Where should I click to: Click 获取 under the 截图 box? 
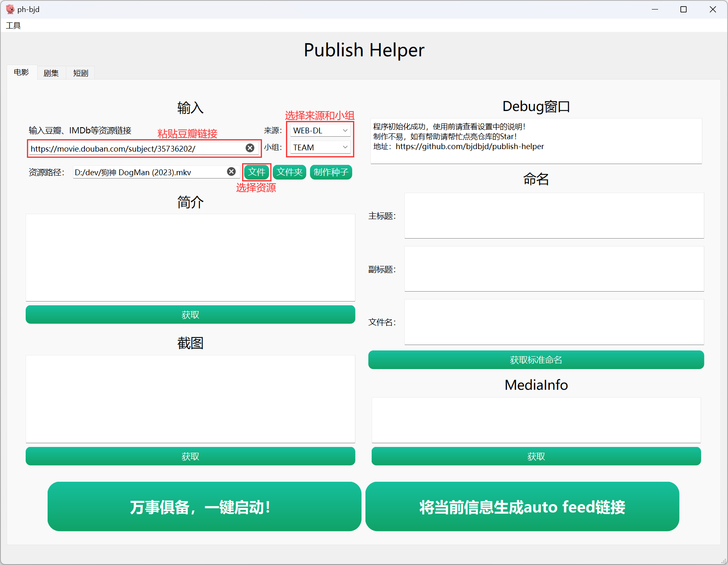click(190, 456)
